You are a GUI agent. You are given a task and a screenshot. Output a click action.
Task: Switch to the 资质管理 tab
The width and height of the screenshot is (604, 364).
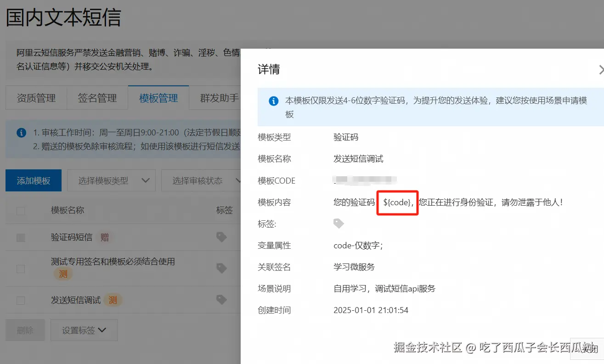pos(36,98)
